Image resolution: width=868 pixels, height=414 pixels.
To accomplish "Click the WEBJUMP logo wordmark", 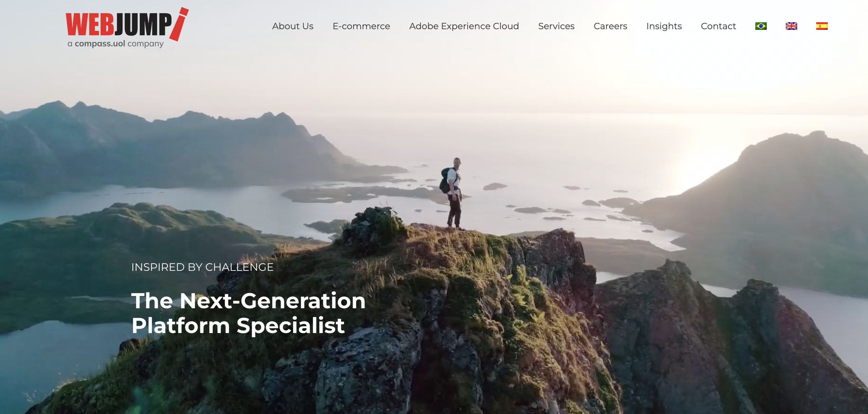I will [x=119, y=24].
